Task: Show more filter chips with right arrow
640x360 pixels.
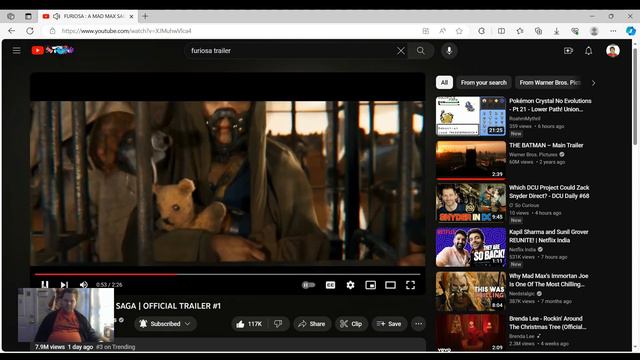Action: (x=593, y=83)
